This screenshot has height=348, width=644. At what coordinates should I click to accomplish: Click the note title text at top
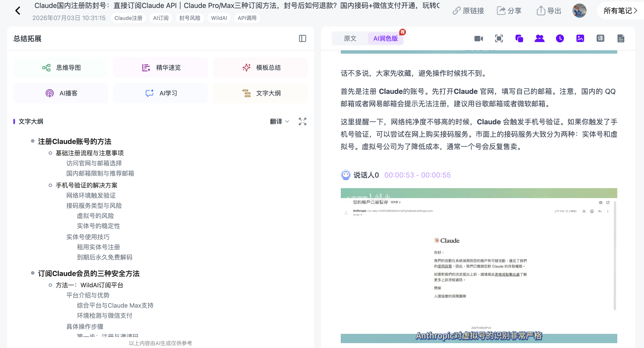click(237, 6)
